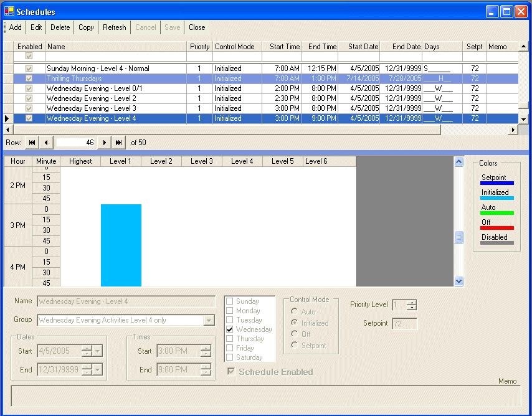Viewport: 532px width, 416px height.
Task: Open the Start date picker dropdown
Action: [x=98, y=351]
